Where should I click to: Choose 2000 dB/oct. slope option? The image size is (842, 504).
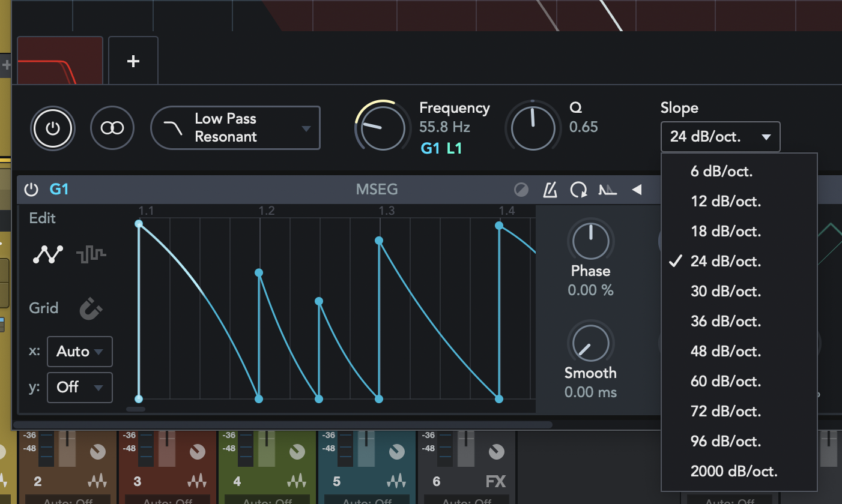(739, 472)
